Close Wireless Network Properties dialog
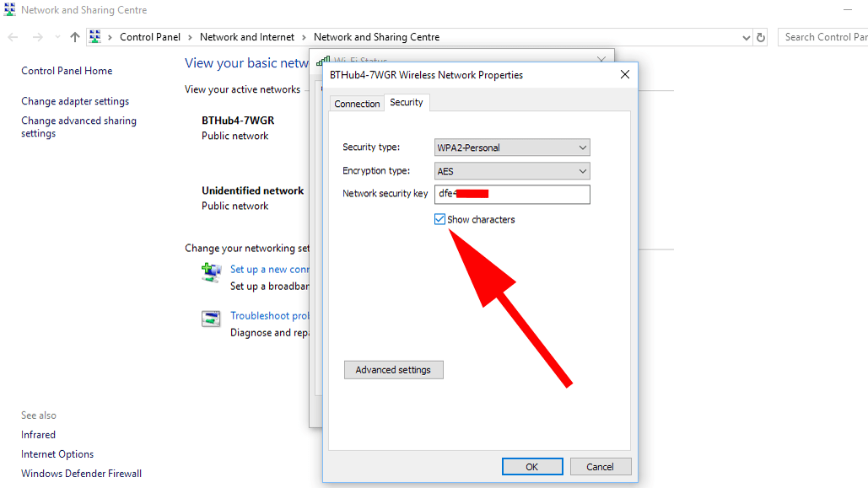The image size is (868, 488). pyautogui.click(x=625, y=75)
